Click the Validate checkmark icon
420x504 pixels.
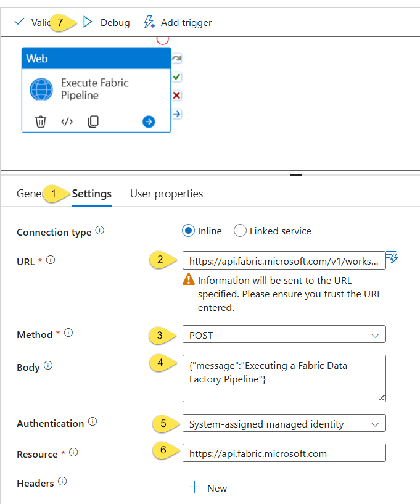[19, 22]
